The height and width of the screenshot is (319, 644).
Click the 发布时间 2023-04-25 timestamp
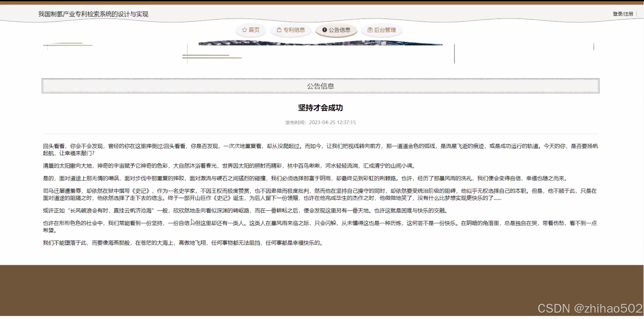pyautogui.click(x=320, y=122)
